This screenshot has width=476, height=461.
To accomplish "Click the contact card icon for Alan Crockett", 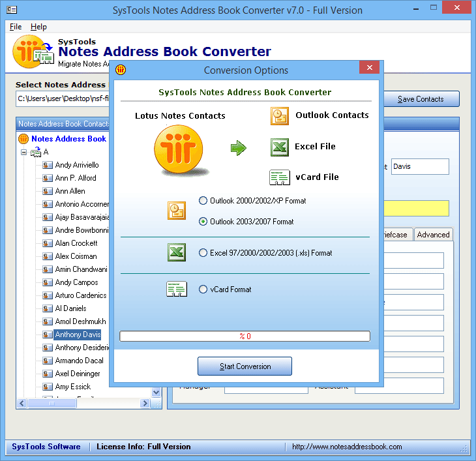I will pyautogui.click(x=48, y=243).
